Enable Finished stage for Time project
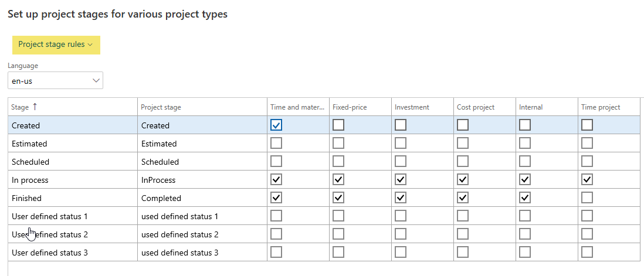Screen dimensions: 644x276 pos(587,198)
